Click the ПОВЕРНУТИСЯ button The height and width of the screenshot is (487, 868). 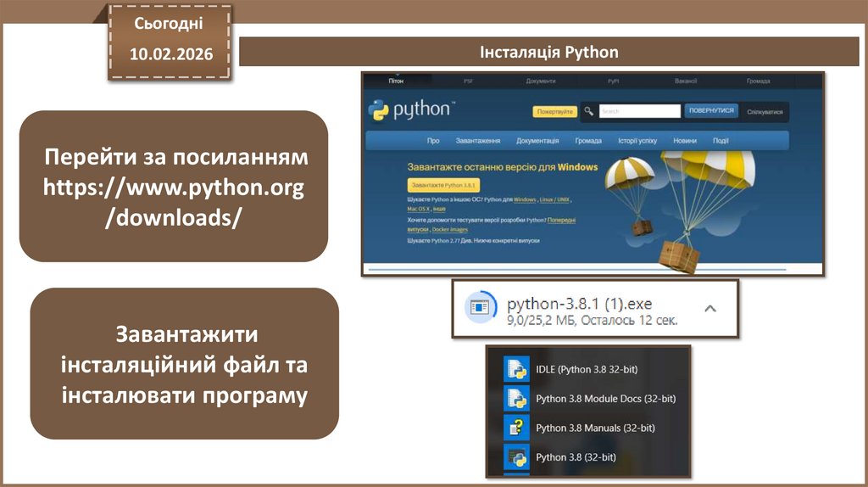click(711, 110)
